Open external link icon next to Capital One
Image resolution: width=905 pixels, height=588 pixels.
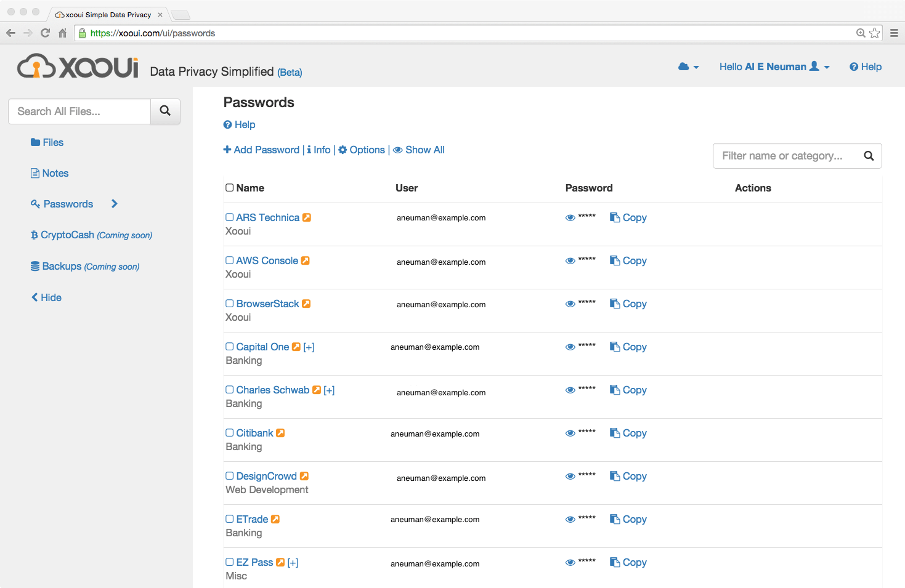coord(296,347)
